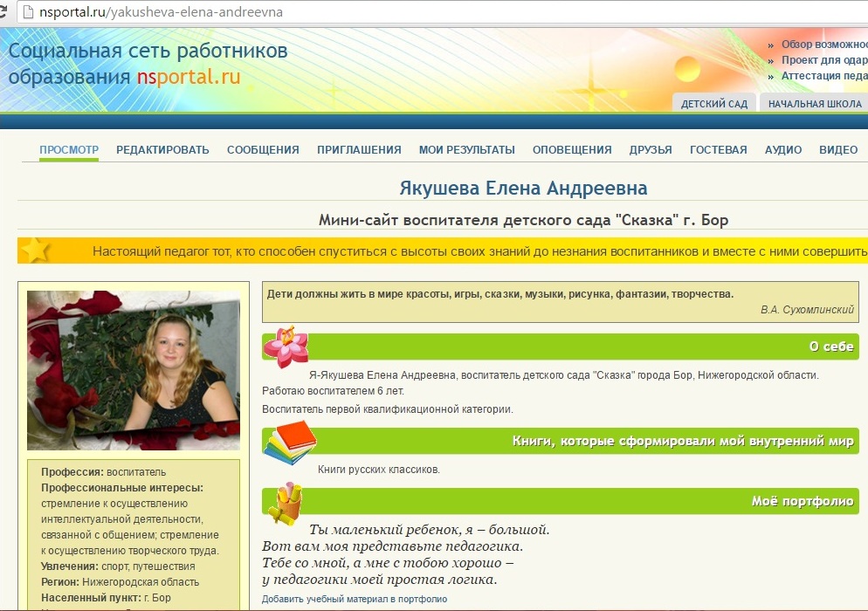This screenshot has height=611, width=868.
Task: Open the Проект для одаренных link
Action: [824, 59]
